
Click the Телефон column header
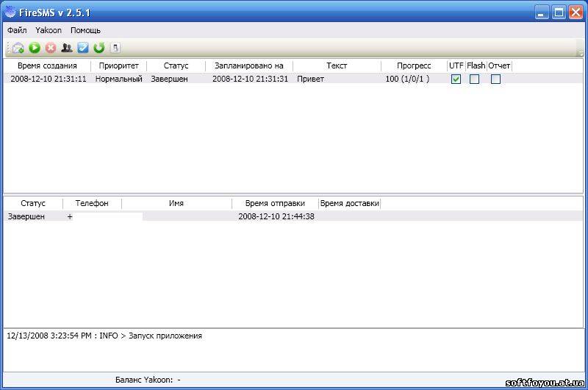[x=92, y=203]
